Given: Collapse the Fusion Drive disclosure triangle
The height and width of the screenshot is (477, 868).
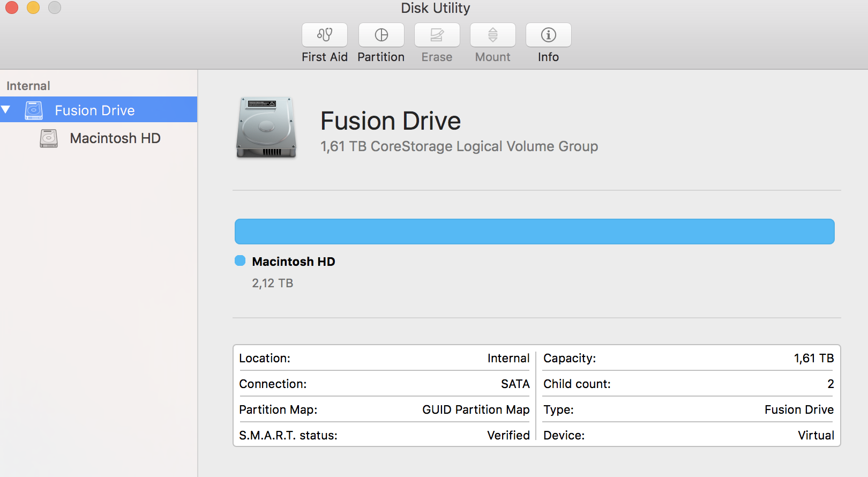Looking at the screenshot, I should (6, 110).
